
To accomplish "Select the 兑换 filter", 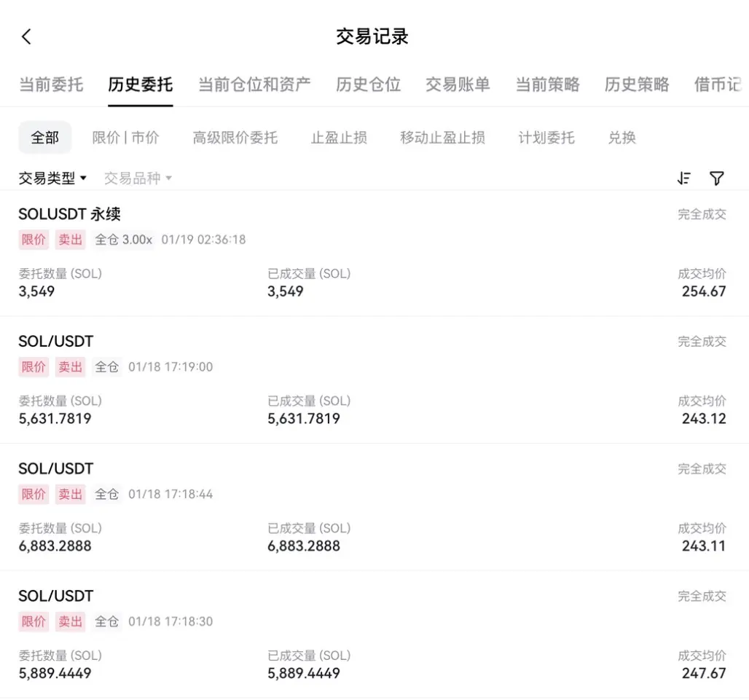I will click(x=622, y=138).
